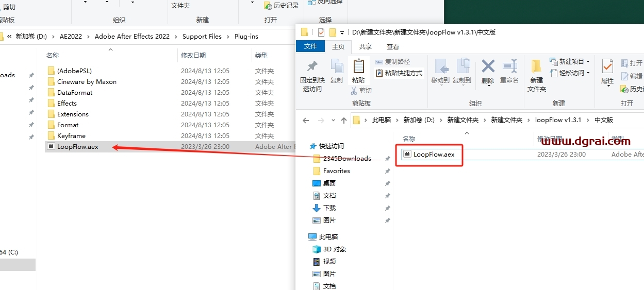The width and height of the screenshot is (644, 290).
Task: Click the Forward arrow in front window
Action: 322,120
